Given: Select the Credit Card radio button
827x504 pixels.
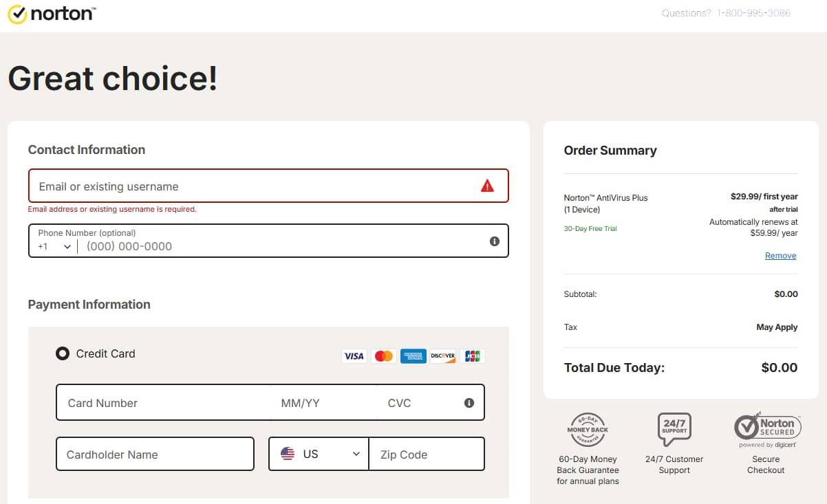Looking at the screenshot, I should click(x=63, y=353).
